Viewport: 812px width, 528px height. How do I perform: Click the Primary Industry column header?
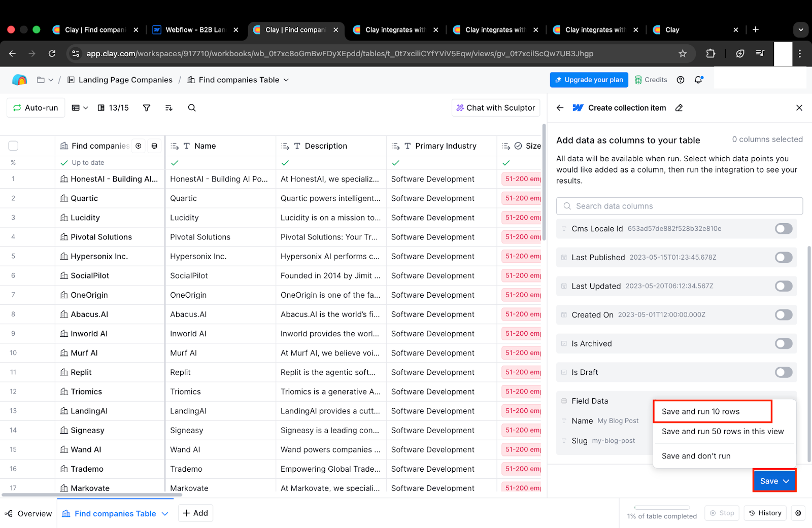point(442,146)
